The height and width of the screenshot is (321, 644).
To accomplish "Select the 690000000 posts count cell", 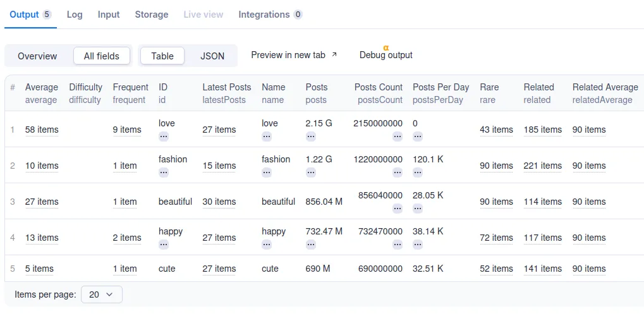I will coord(380,269).
